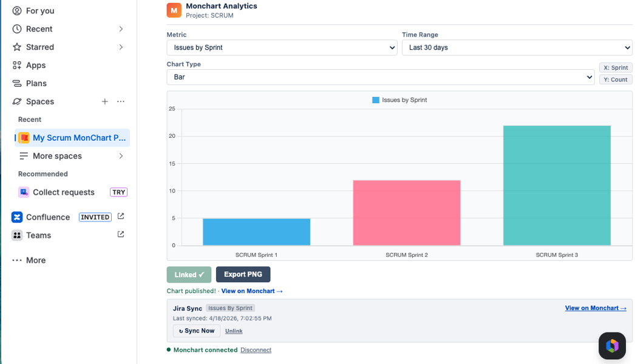The width and height of the screenshot is (635, 364).
Task: Click SCRUM Sprint 1 axis label
Action: 256,255
